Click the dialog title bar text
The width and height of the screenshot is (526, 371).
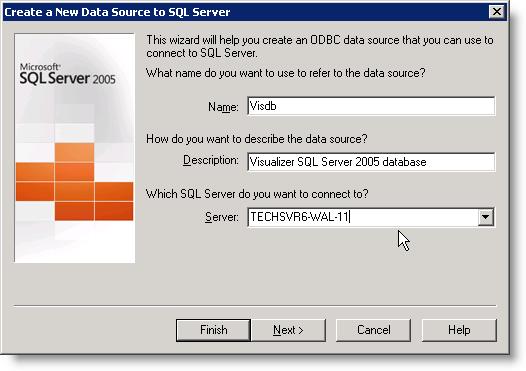point(117,12)
